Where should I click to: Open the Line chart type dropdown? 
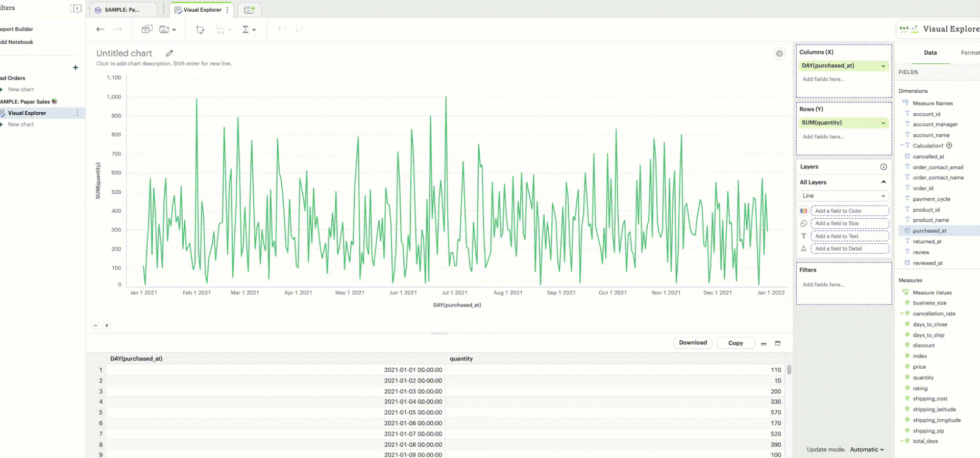843,196
